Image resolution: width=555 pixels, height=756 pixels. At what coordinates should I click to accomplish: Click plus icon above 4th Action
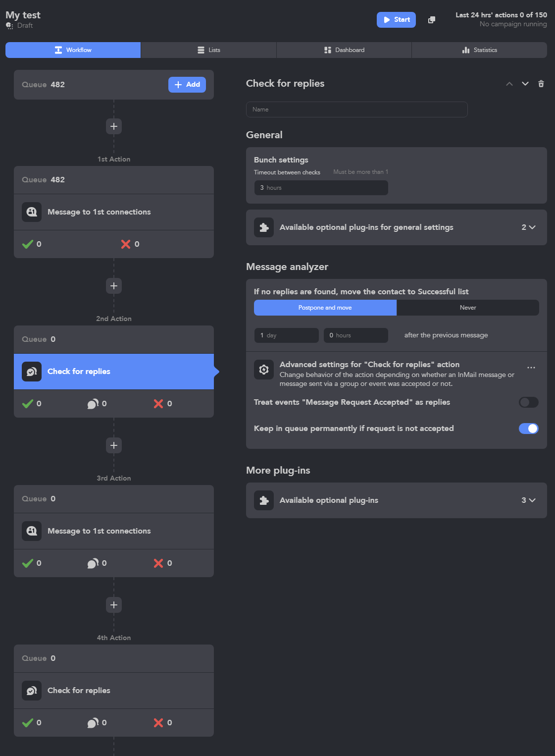[114, 605]
